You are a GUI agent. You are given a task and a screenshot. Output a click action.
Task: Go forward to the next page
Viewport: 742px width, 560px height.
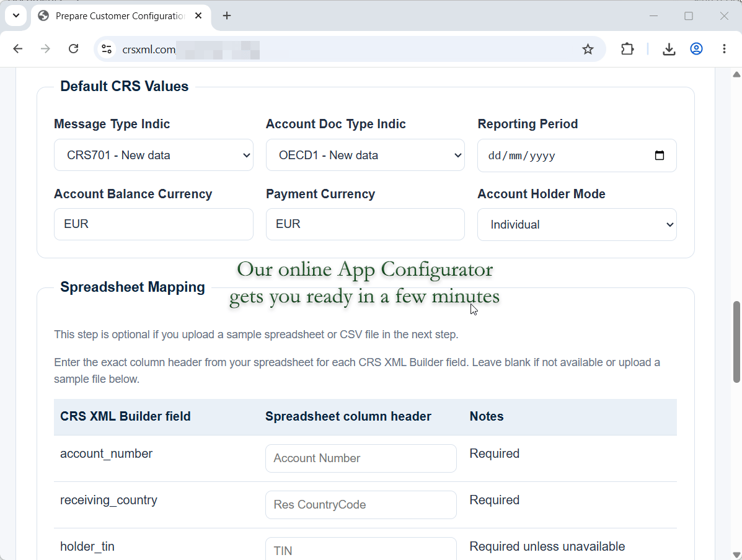tap(45, 49)
